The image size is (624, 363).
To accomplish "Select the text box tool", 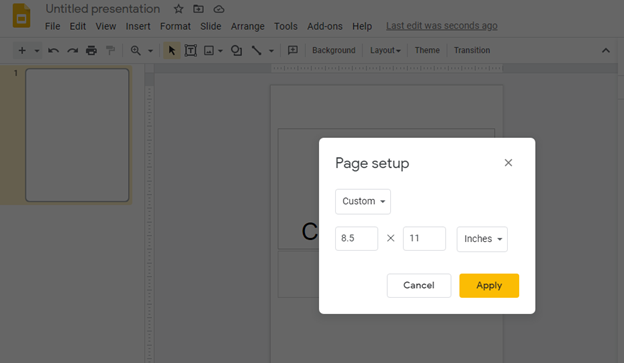I will (x=191, y=51).
